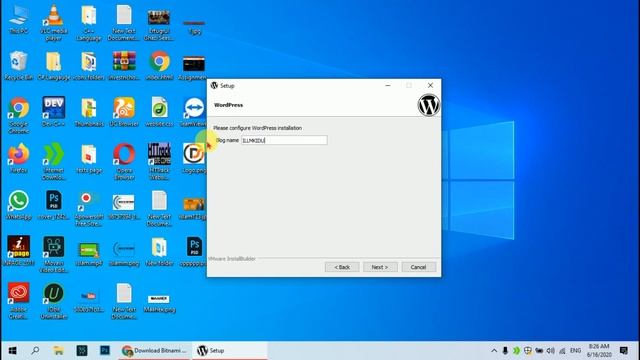Open the TeamViewer desktop shortcut

(x=194, y=111)
